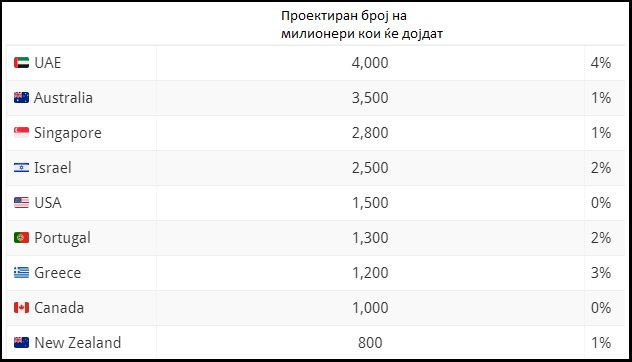Select the Singapore flag icon

point(21,133)
